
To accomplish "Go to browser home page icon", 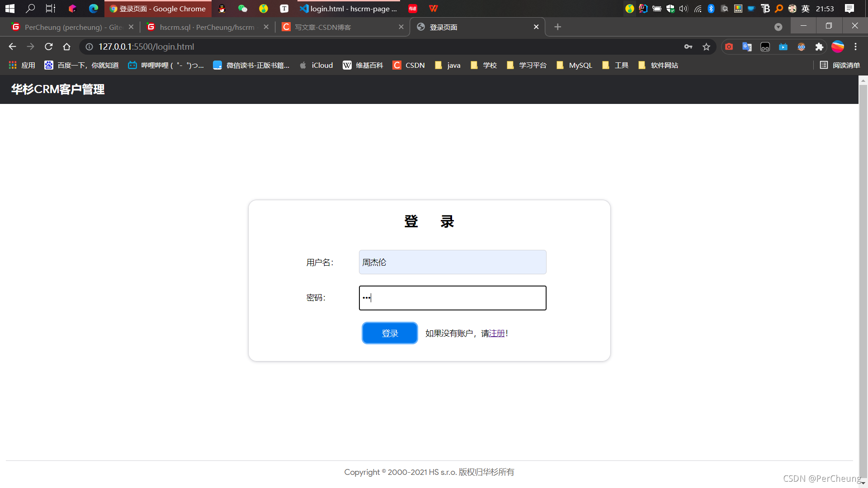I will 66,47.
